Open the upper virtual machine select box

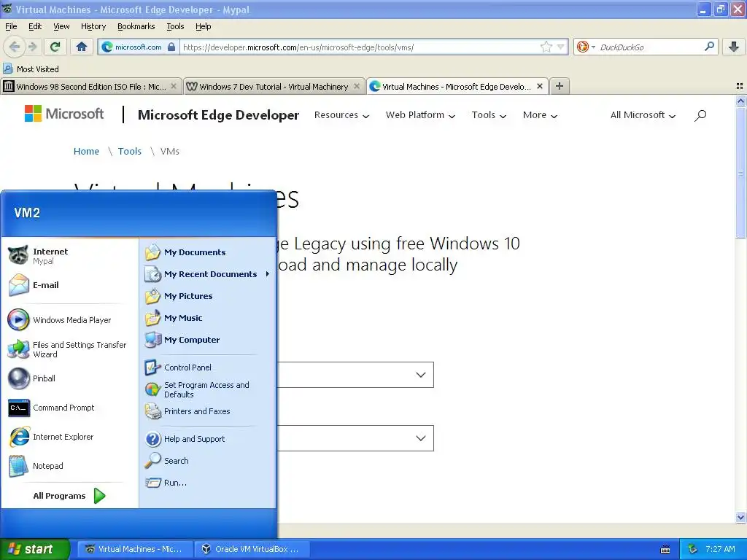[x=355, y=375]
